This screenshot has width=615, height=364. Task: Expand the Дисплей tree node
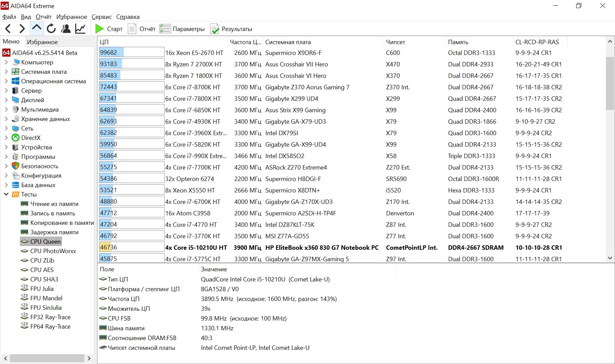6,100
